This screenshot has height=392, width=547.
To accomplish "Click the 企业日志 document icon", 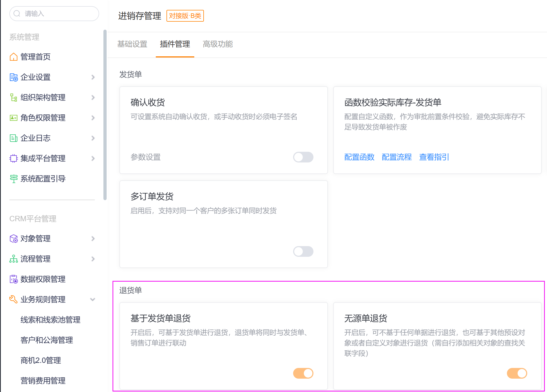I will click(x=13, y=138).
